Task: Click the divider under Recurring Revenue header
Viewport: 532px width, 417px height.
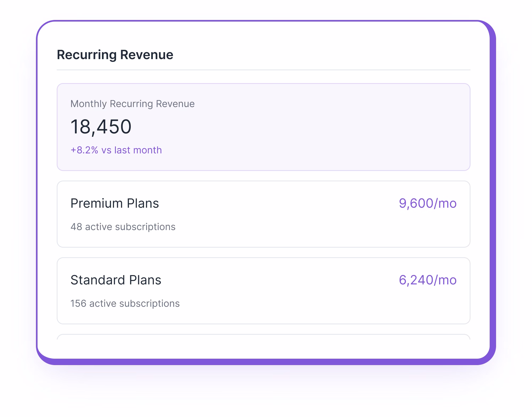Action: (264, 70)
